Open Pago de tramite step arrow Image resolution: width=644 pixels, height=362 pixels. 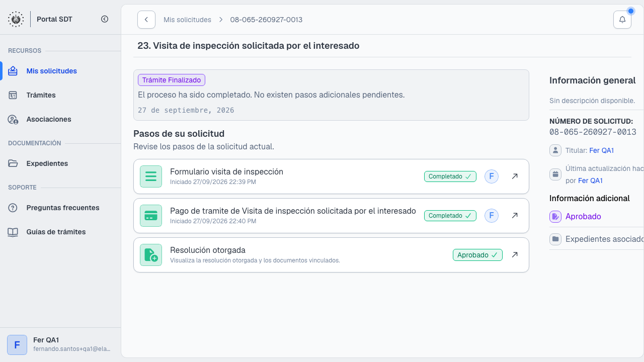[515, 216]
